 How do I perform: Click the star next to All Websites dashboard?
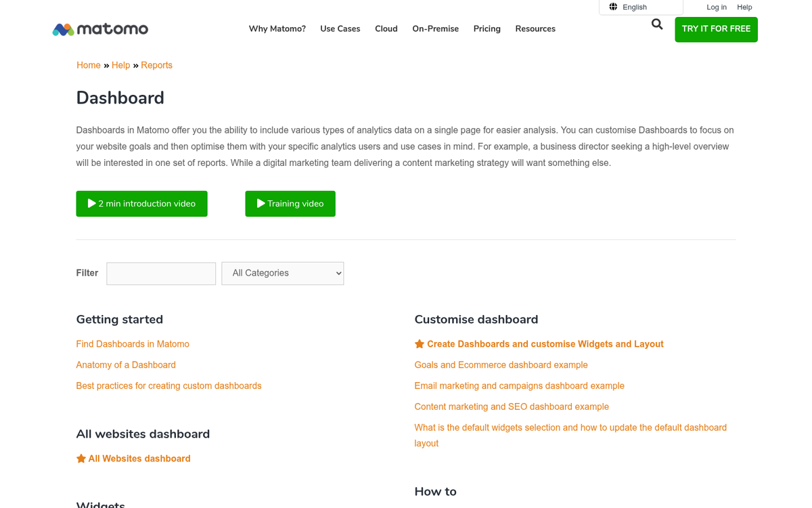81,458
